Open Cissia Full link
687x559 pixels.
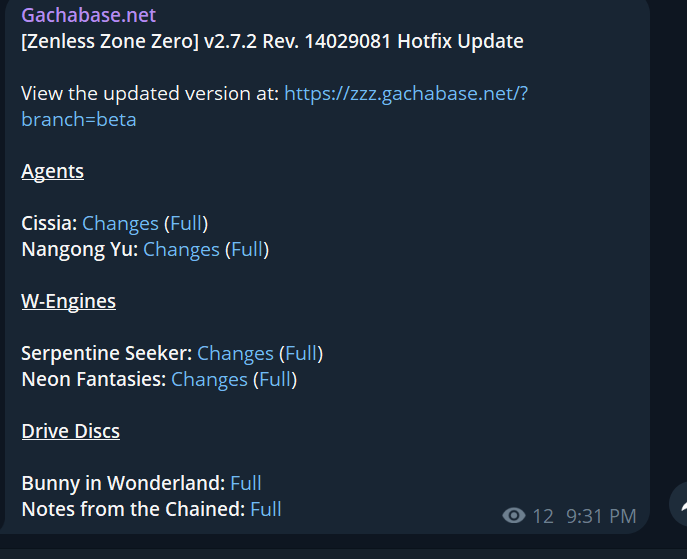click(186, 223)
